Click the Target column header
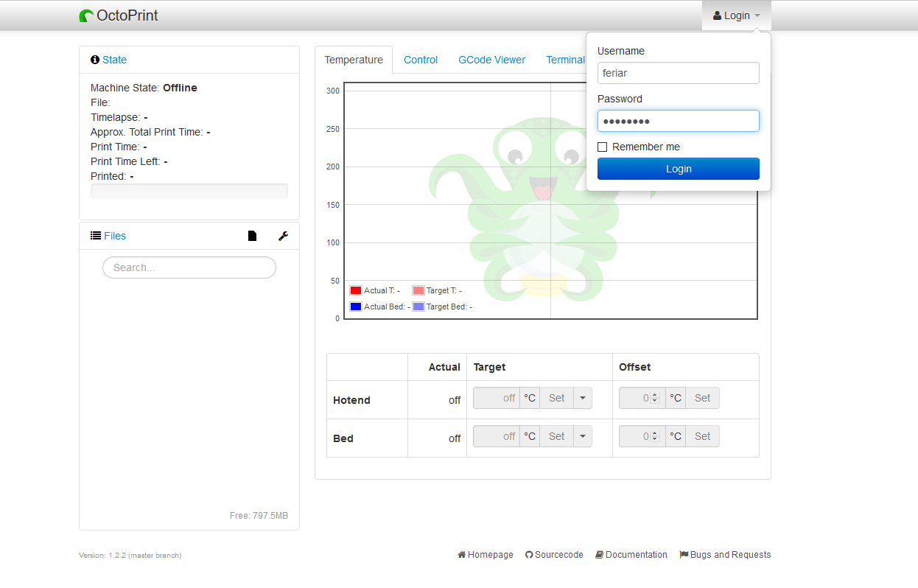Viewport: 918px width, 588px height. [x=489, y=367]
